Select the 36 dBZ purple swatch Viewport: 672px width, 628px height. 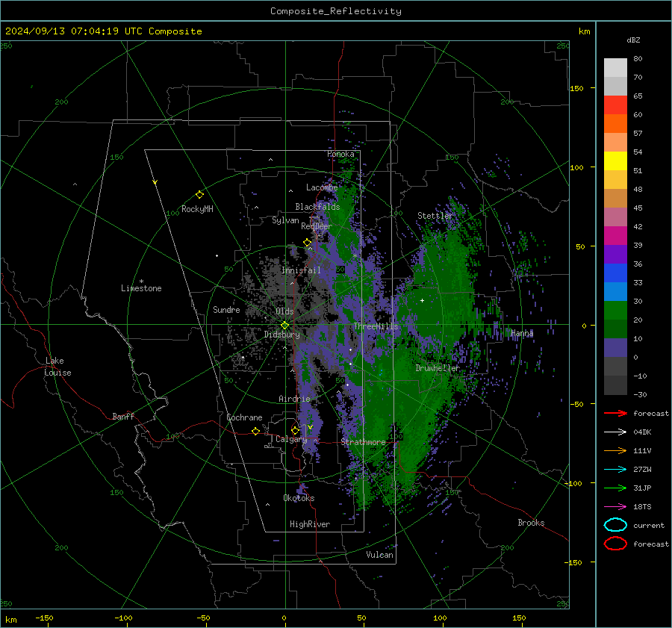click(x=615, y=255)
